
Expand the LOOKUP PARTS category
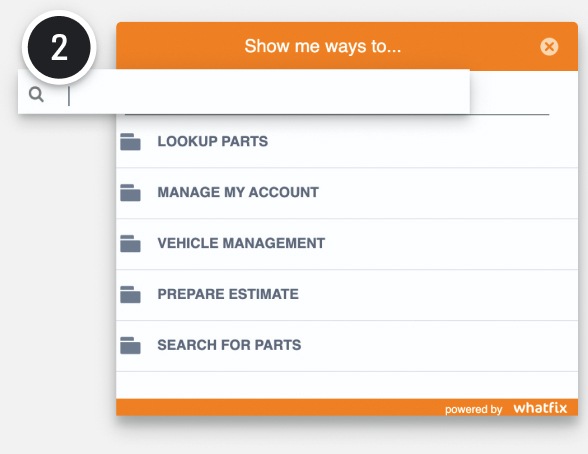[x=347, y=142]
